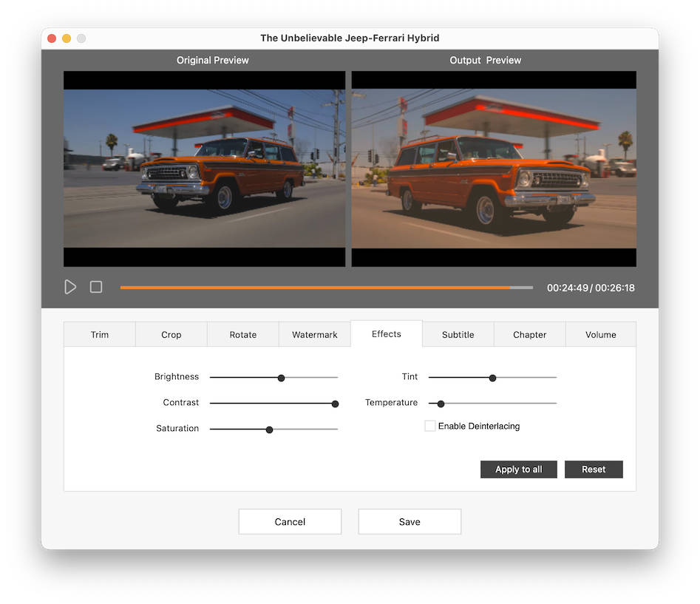Image resolution: width=700 pixels, height=604 pixels.
Task: Open the Crop tab
Action: [171, 335]
